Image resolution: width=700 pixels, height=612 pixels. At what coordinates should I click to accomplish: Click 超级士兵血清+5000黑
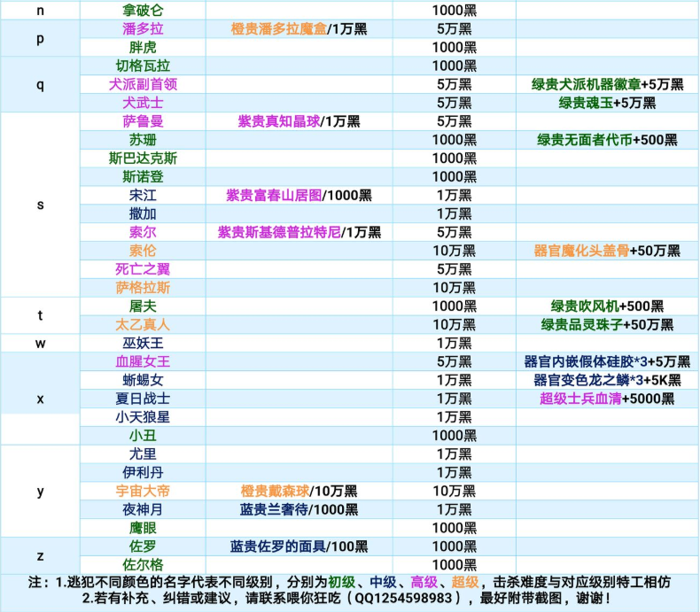coord(607,399)
